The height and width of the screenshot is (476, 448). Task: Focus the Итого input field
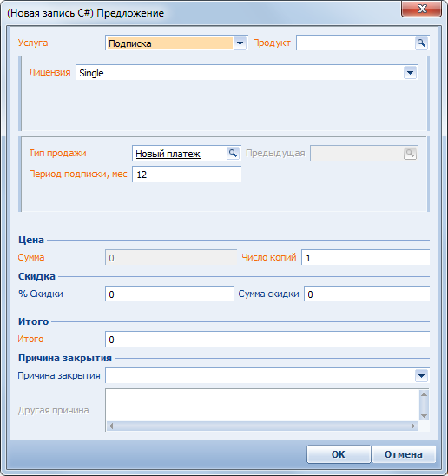click(267, 340)
